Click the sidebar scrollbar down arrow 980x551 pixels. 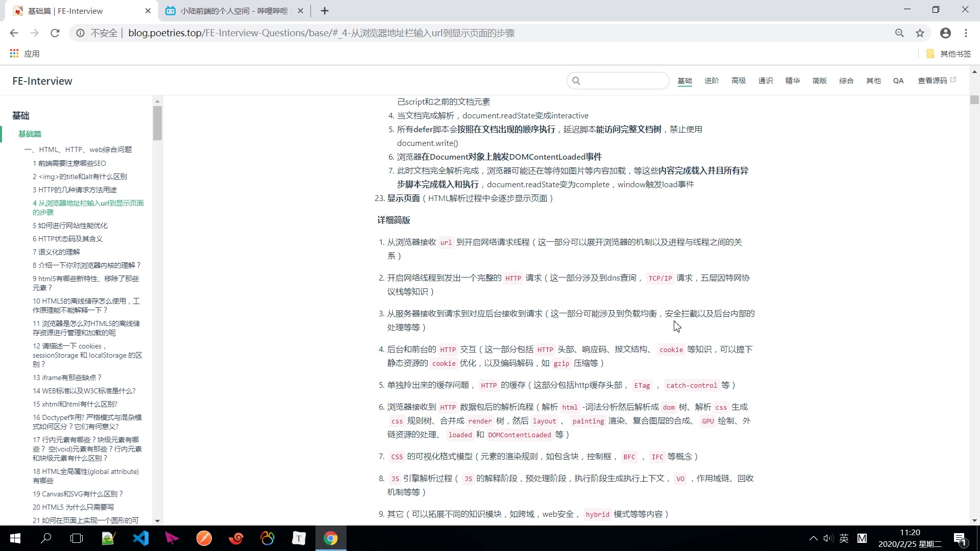click(x=157, y=521)
